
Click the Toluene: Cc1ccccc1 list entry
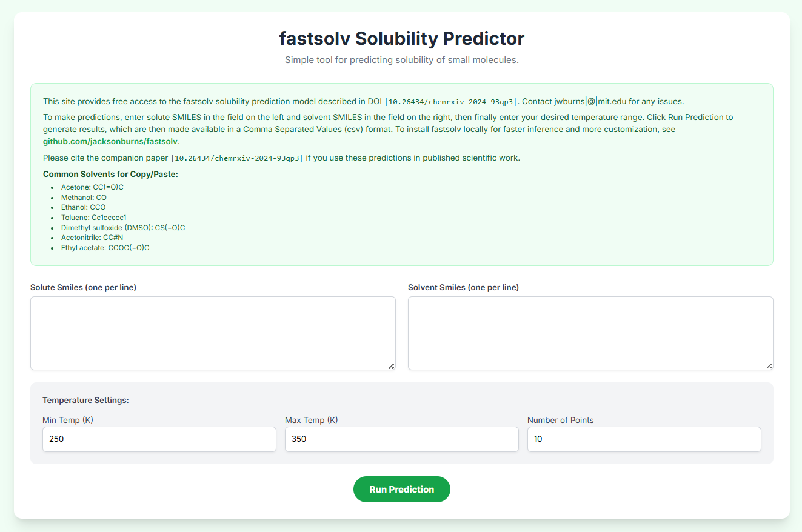click(x=93, y=218)
